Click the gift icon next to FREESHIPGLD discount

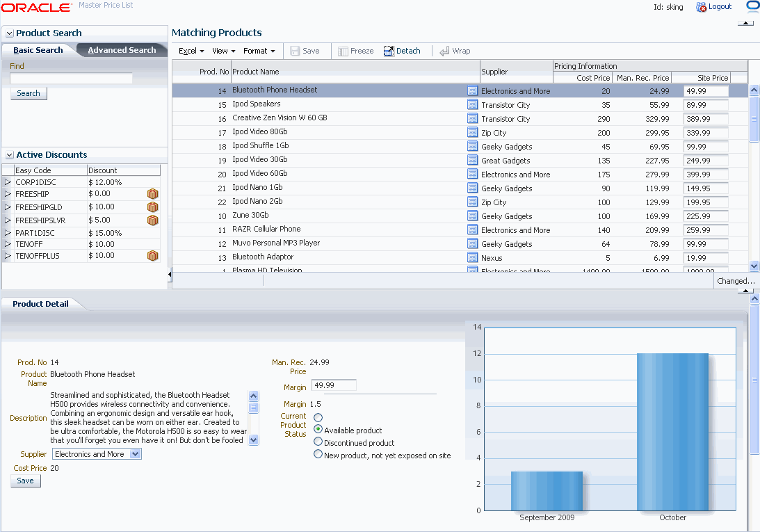[x=152, y=207]
